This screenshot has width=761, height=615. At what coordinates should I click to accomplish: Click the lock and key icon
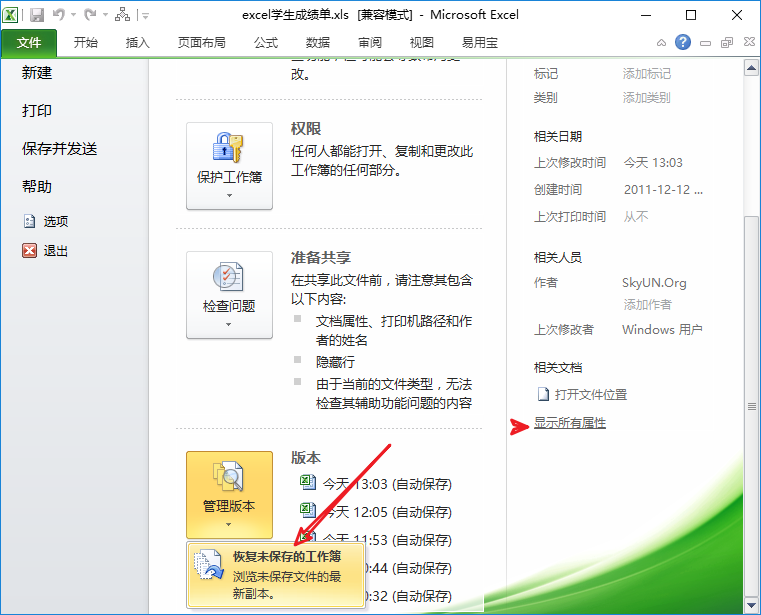pyautogui.click(x=228, y=147)
